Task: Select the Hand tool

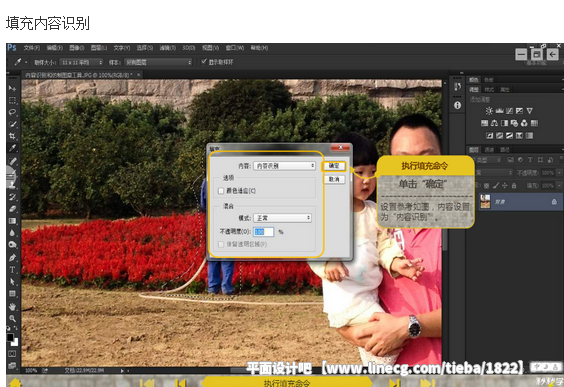Action: (13, 306)
